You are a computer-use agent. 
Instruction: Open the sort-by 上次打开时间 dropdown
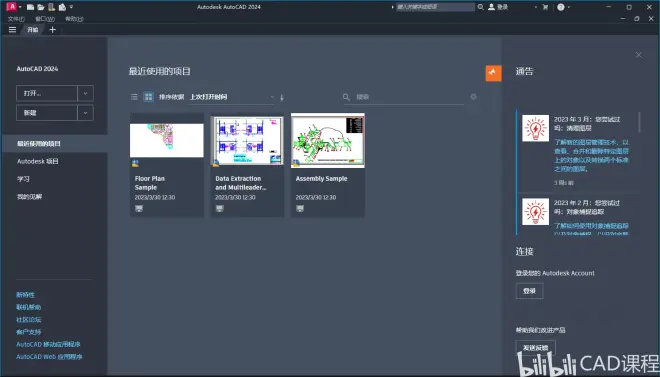point(232,97)
